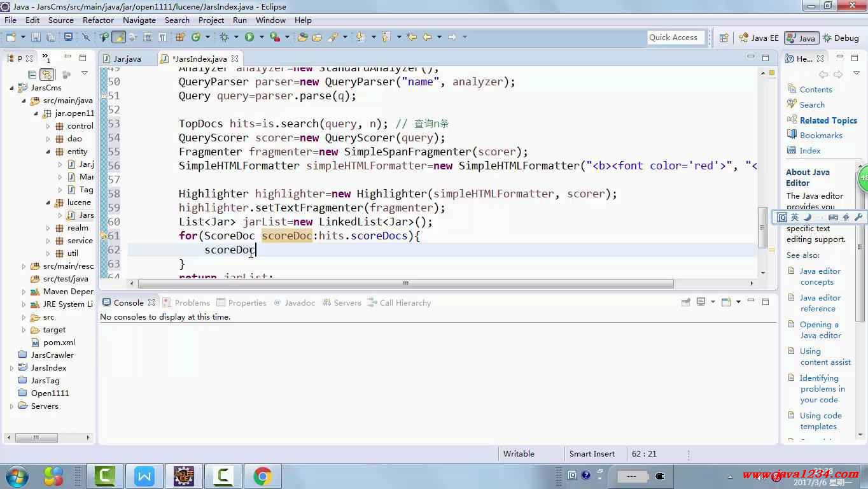Open the Project menu
Screen dimensions: 868x489
click(x=211, y=20)
